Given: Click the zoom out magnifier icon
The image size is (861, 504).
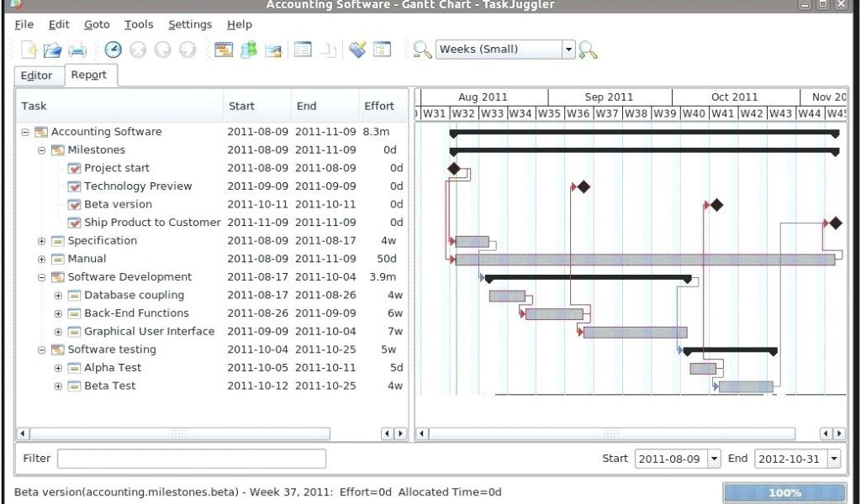Looking at the screenshot, I should pos(421,50).
